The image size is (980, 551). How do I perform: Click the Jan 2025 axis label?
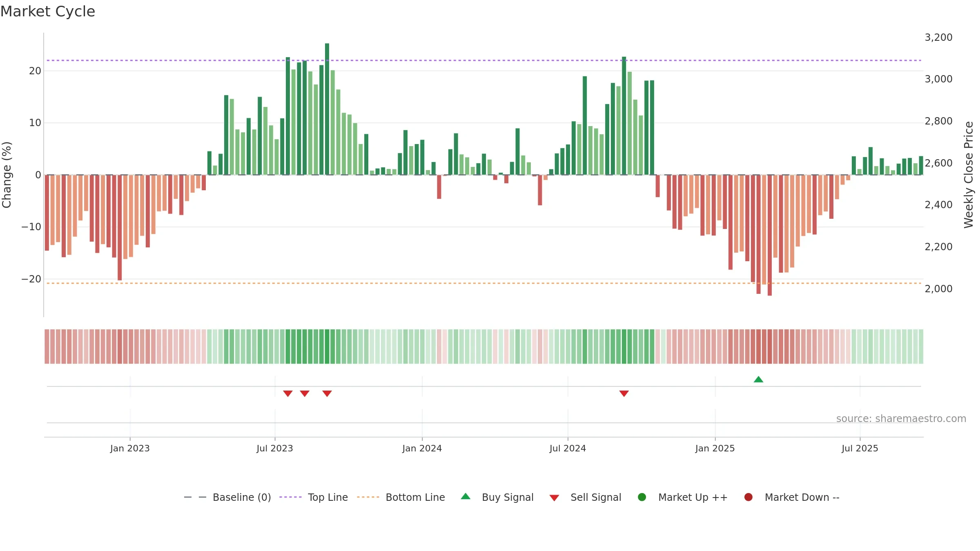715,449
